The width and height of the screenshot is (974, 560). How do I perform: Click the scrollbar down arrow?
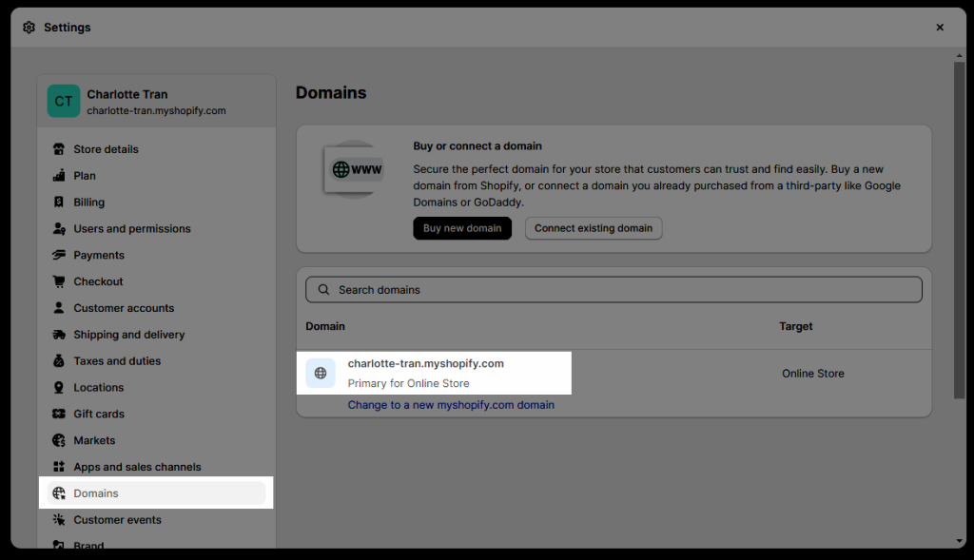click(959, 541)
